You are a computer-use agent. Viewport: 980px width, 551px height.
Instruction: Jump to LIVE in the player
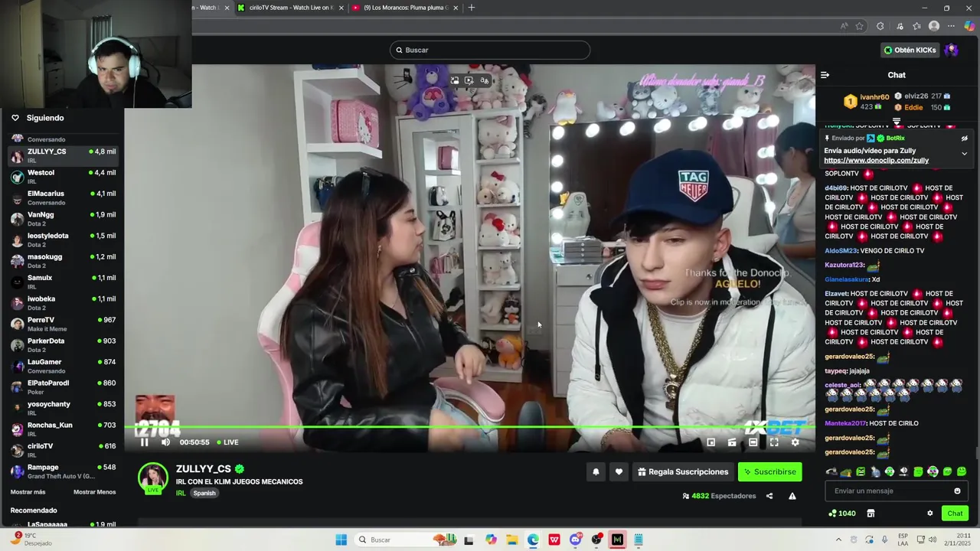[227, 442]
